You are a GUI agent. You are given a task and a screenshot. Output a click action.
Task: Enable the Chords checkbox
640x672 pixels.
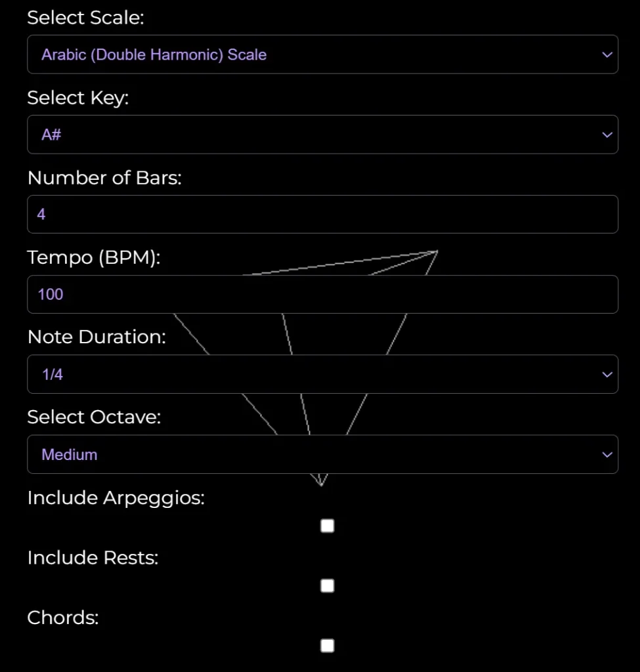pyautogui.click(x=326, y=646)
